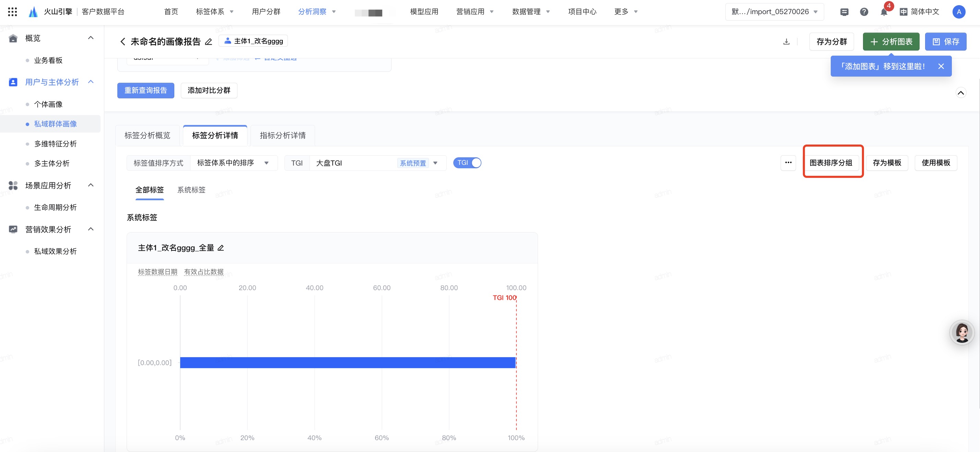Open project selector import_05270026 dropdown
This screenshot has height=452, width=980.
coord(774,12)
